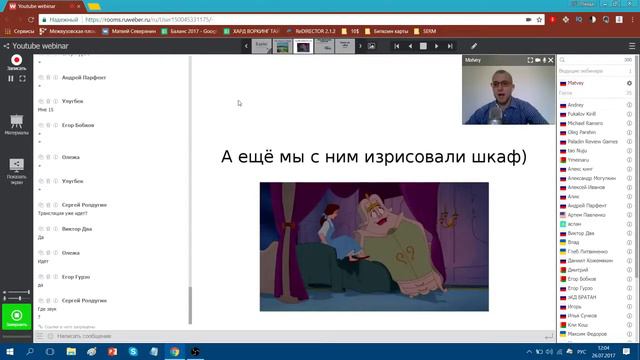This screenshot has width=640, height=360.
Task: Expand the Matvey video to fullscreen
Action: click(x=530, y=60)
